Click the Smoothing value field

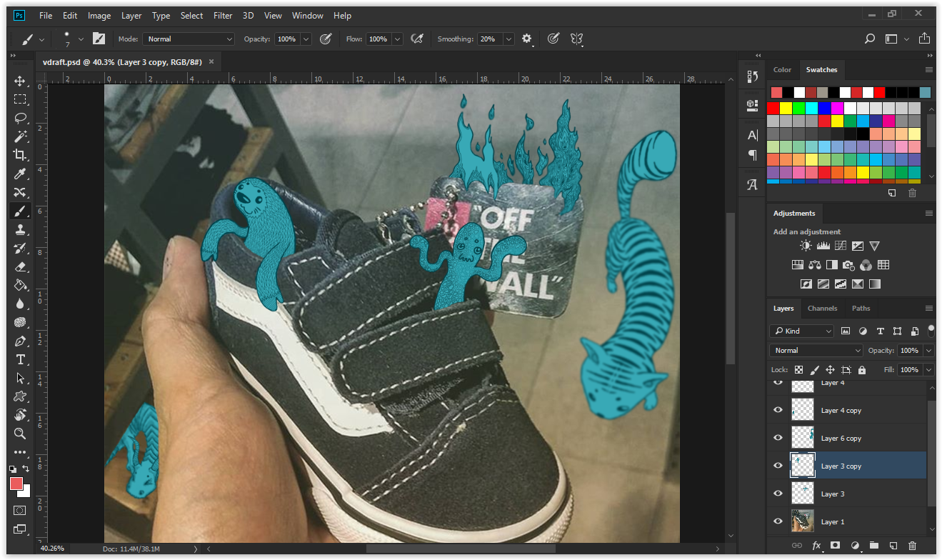489,39
